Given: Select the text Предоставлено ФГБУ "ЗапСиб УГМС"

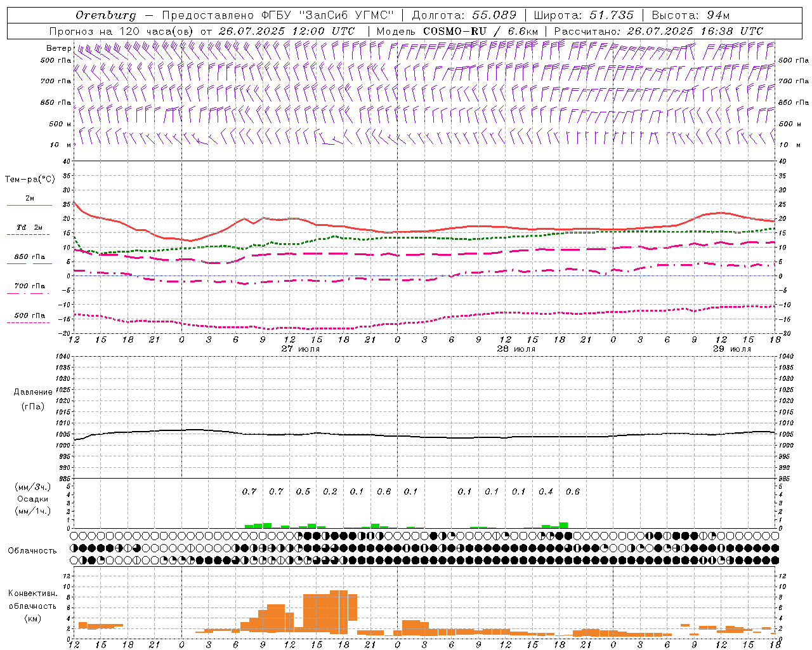Looking at the screenshot, I should coord(278,15).
